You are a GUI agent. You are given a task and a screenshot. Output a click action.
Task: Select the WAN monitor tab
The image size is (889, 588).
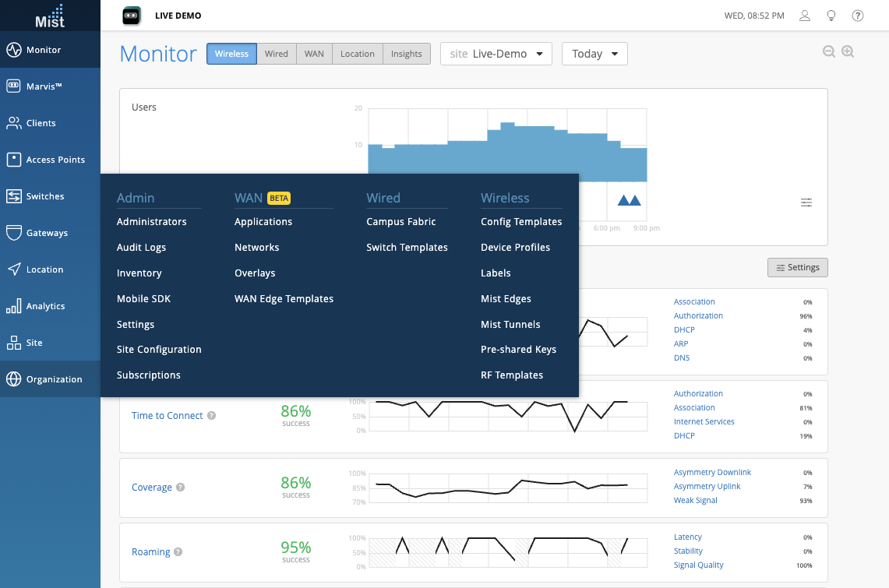[x=314, y=54]
